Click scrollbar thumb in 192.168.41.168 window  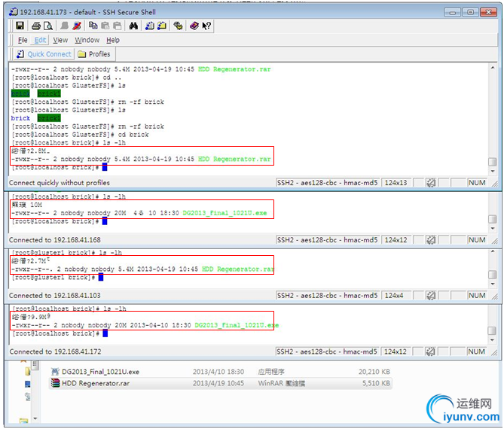coord(493,219)
